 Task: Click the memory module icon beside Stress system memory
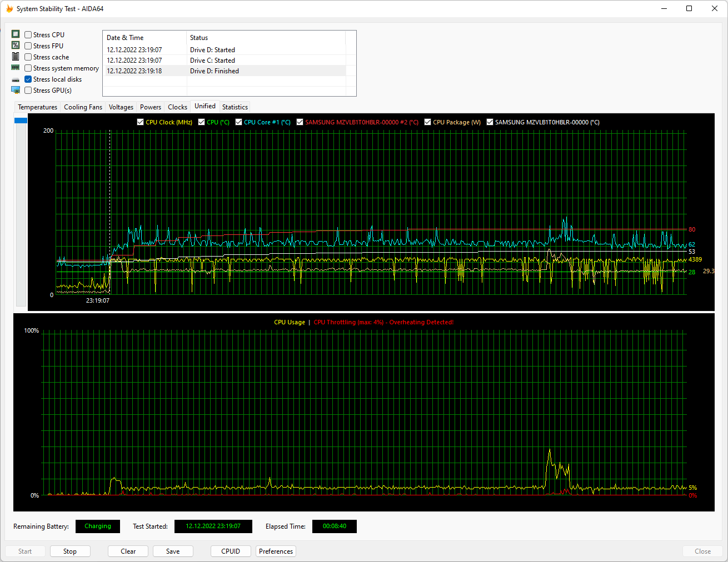point(16,68)
